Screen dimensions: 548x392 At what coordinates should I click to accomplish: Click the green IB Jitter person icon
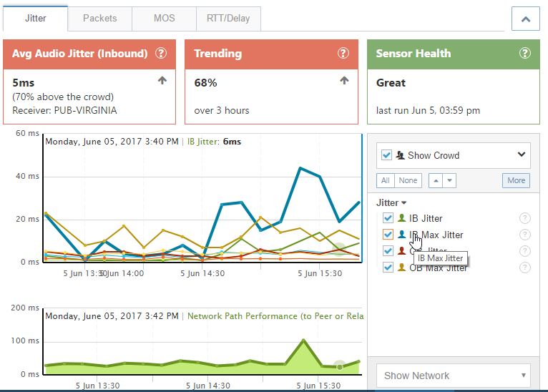point(402,218)
